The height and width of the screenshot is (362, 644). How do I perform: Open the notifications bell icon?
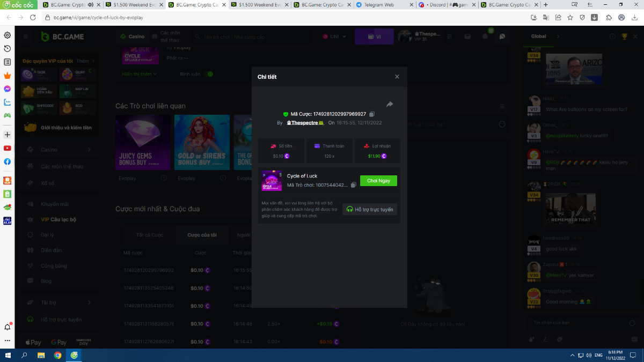[x=485, y=36]
